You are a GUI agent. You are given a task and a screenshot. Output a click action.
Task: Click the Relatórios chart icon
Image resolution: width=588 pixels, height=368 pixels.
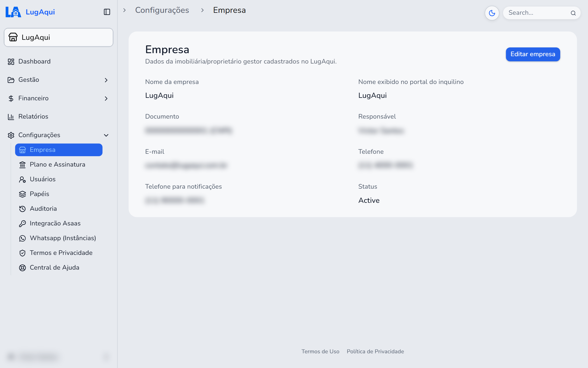[11, 117]
